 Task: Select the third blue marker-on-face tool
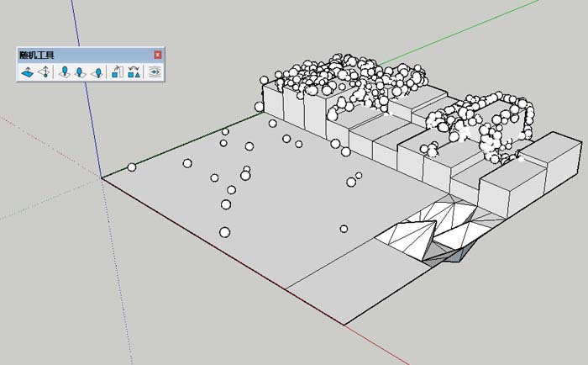pos(97,72)
